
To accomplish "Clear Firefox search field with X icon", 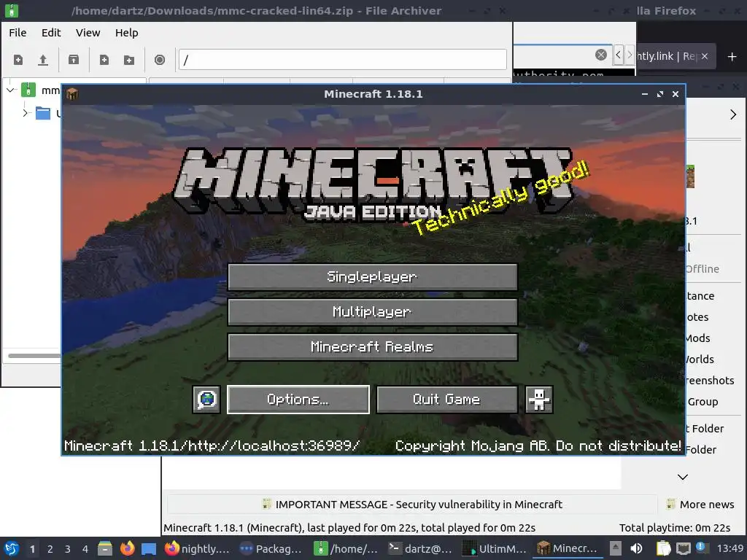I will (601, 55).
